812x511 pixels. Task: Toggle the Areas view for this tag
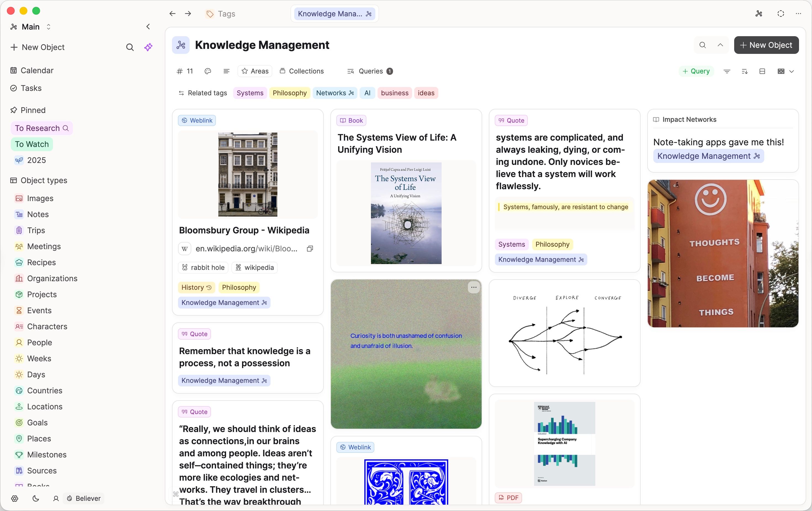(254, 71)
